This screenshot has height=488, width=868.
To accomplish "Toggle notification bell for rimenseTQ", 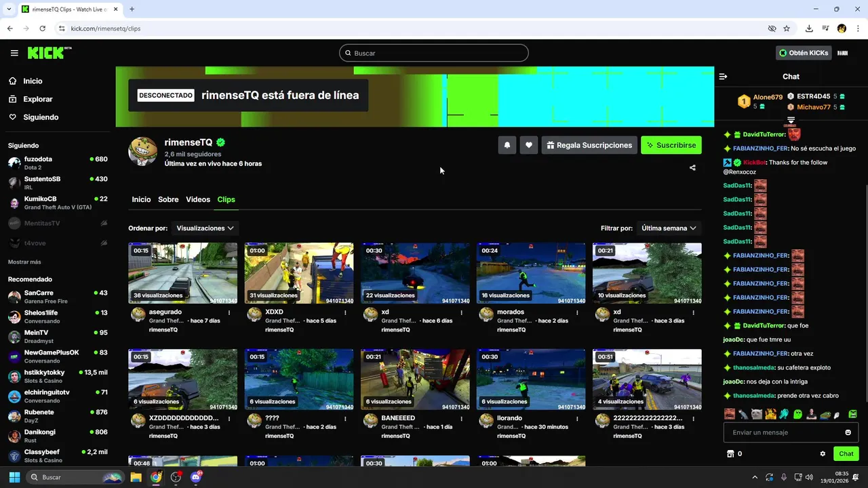I will click(507, 145).
